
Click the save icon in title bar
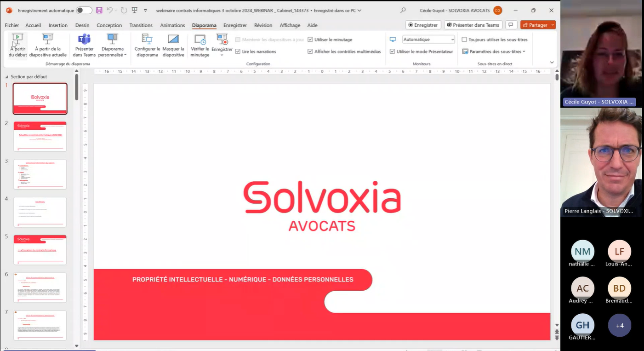[x=99, y=10]
